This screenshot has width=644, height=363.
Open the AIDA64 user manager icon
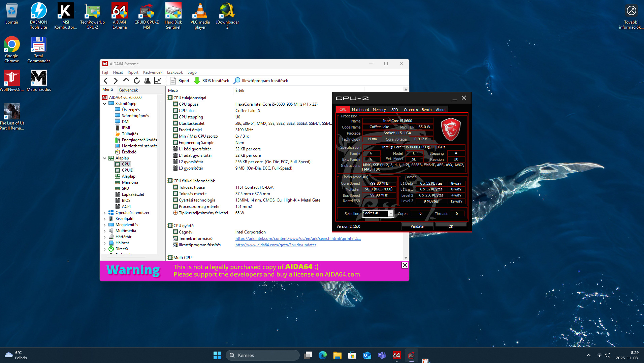[x=147, y=81]
